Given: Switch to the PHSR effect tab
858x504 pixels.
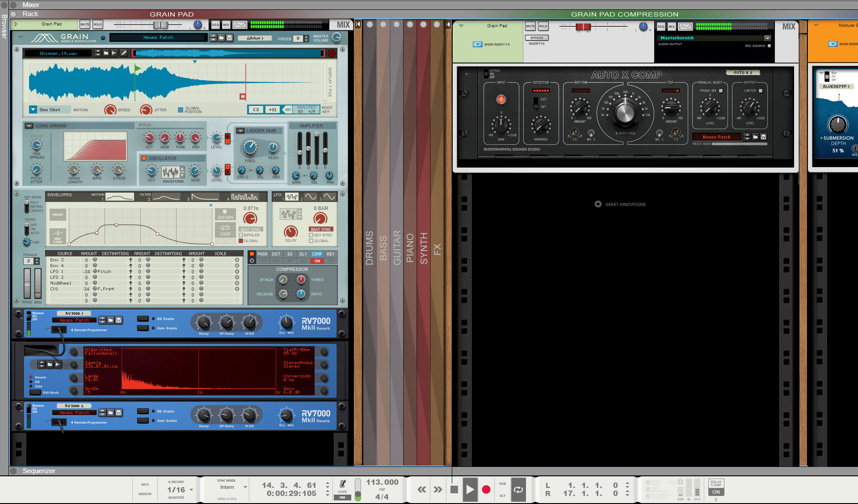Looking at the screenshot, I should 262,254.
